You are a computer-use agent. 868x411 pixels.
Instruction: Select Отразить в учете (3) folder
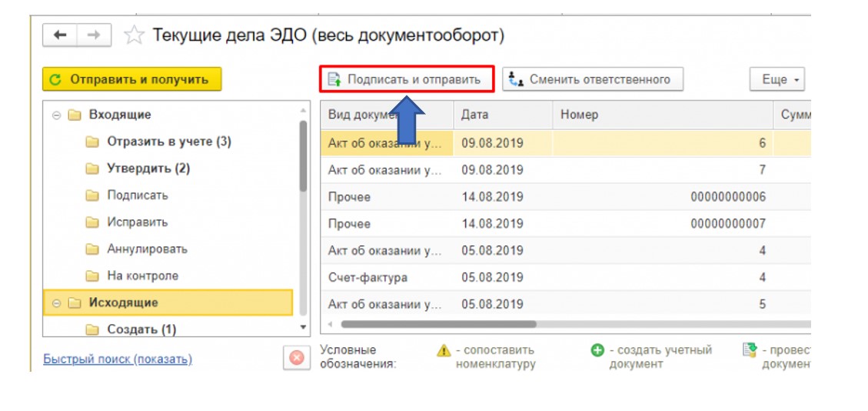click(168, 142)
